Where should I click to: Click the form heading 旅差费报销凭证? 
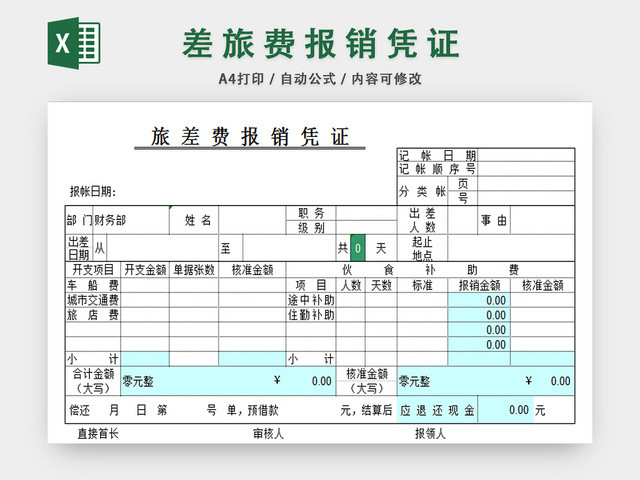click(250, 136)
